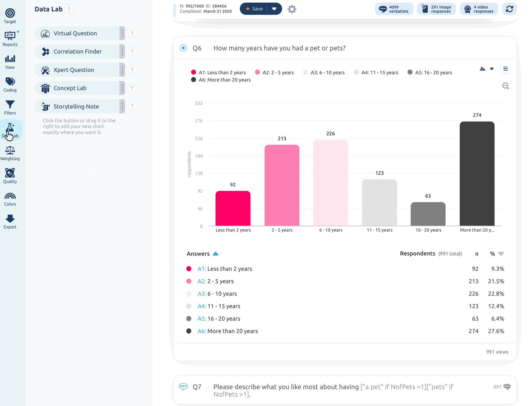
Task: Toggle legend A4: 11 - 15 years
Action: [x=376, y=72]
